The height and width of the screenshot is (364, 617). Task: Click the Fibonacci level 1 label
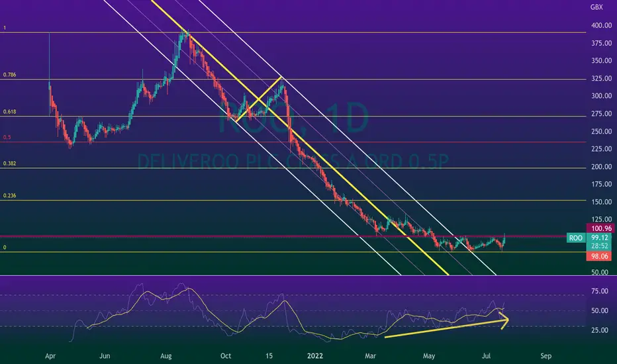click(x=5, y=28)
